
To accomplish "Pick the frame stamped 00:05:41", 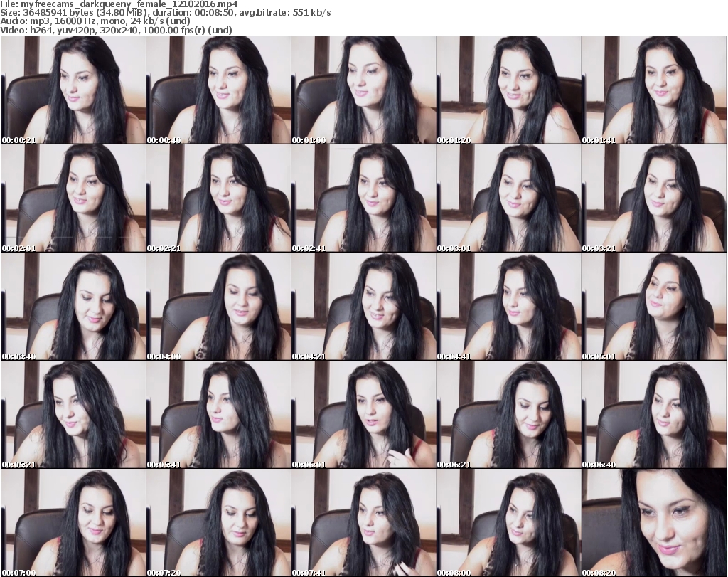I will point(219,415).
